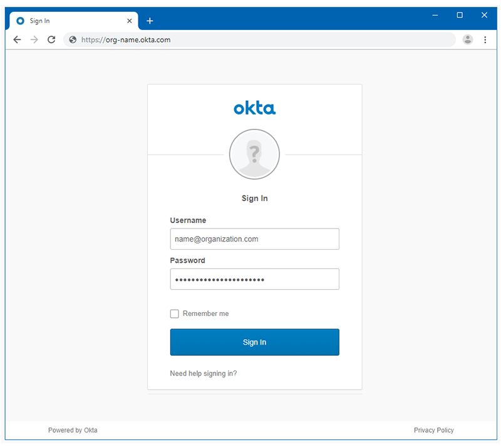Click the site info globe icon
This screenshot has width=501, height=448.
pos(73,39)
